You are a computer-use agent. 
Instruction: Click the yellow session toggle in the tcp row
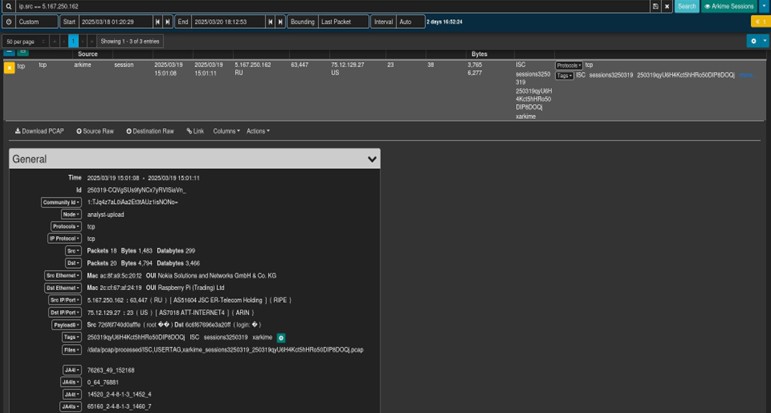tap(9, 67)
